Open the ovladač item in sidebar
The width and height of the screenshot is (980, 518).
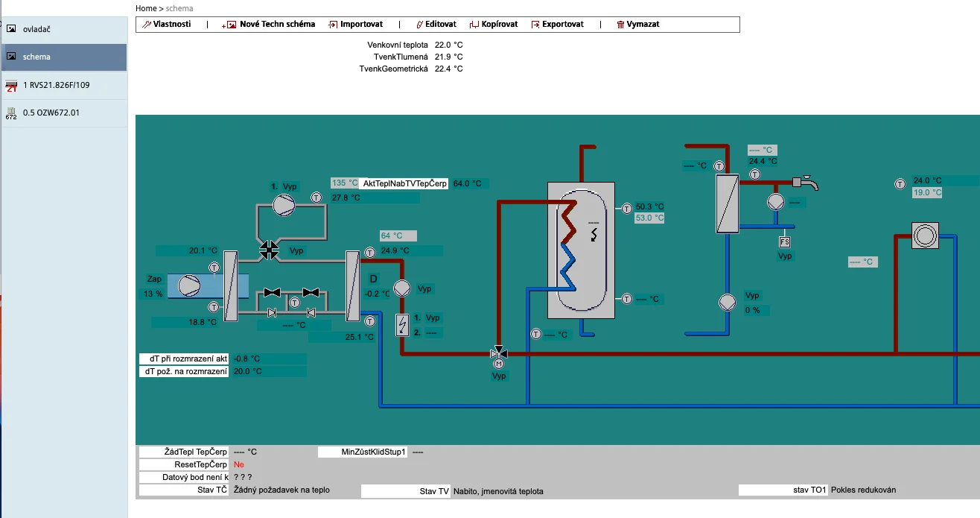[x=63, y=30]
